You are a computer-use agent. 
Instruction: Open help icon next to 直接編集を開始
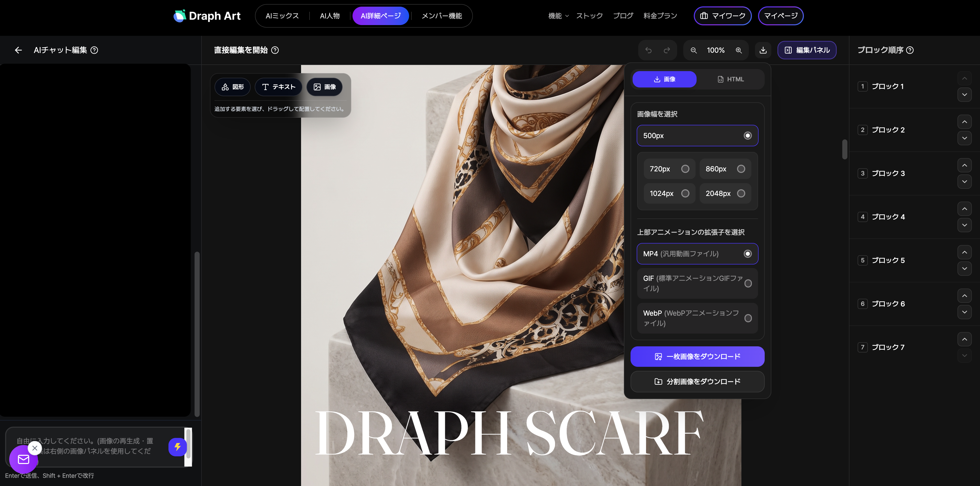tap(275, 50)
